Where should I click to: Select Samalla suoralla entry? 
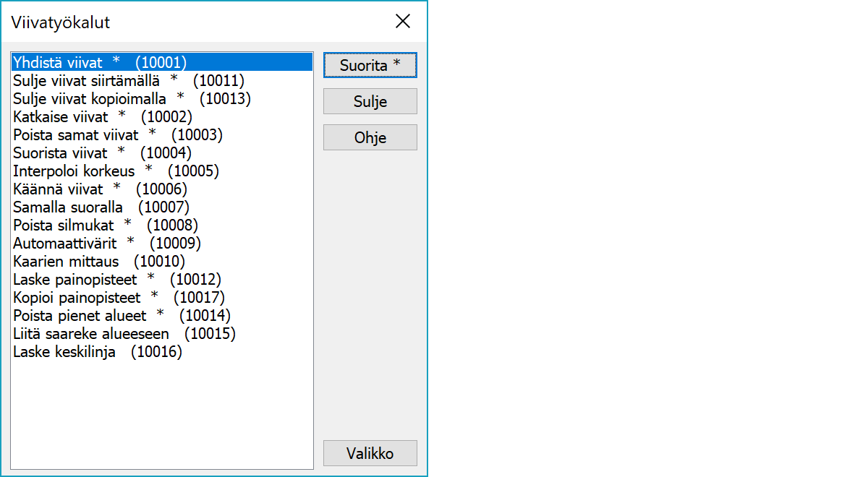101,207
